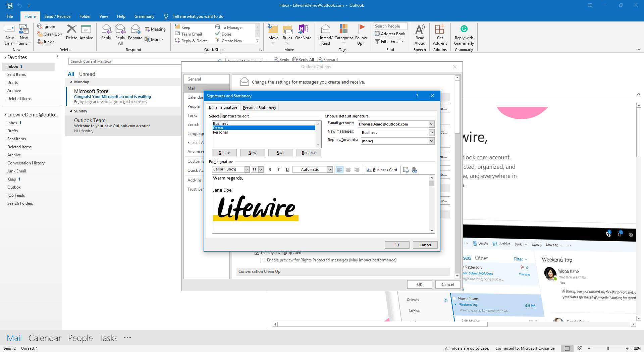Image resolution: width=644 pixels, height=352 pixels.
Task: Enable preview for Rights Protected messages
Action: pyautogui.click(x=263, y=260)
